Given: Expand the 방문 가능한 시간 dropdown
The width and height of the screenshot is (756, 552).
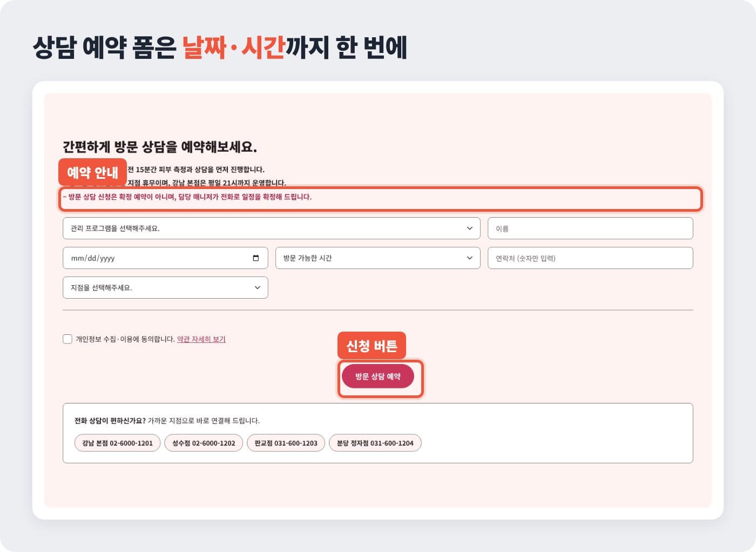Looking at the screenshot, I should pyautogui.click(x=378, y=258).
